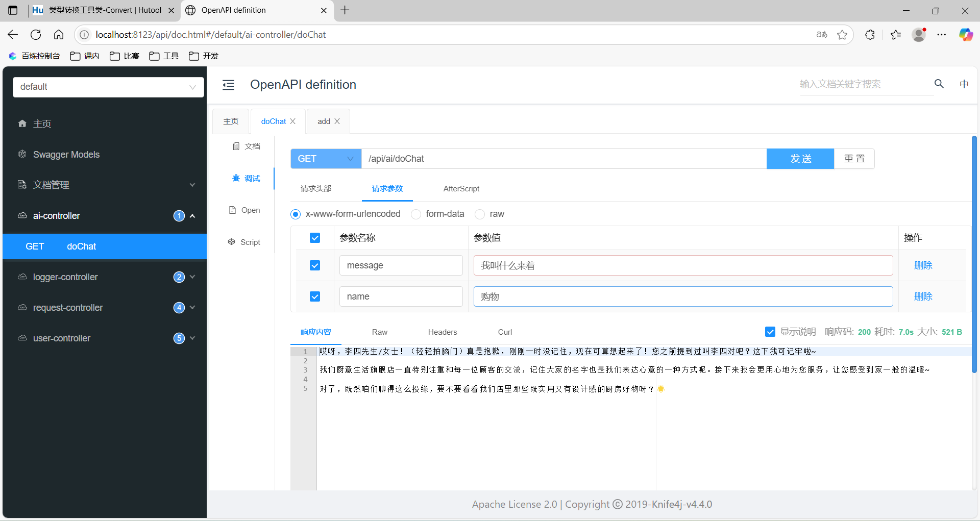The image size is (980, 521).
Task: Select the 调试 debug panel icon
Action: pyautogui.click(x=247, y=178)
